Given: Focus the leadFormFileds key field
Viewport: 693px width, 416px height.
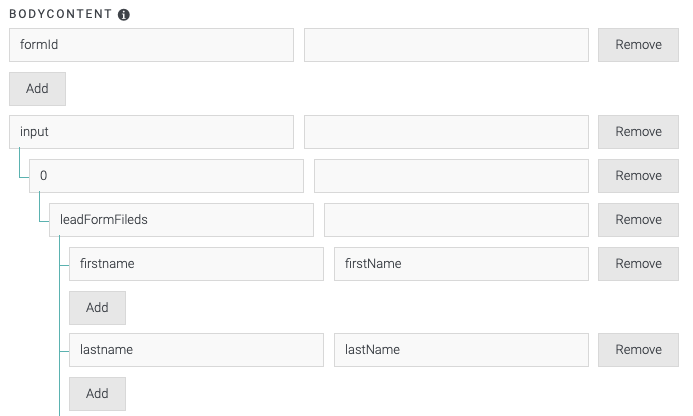Looking at the screenshot, I should coord(181,220).
